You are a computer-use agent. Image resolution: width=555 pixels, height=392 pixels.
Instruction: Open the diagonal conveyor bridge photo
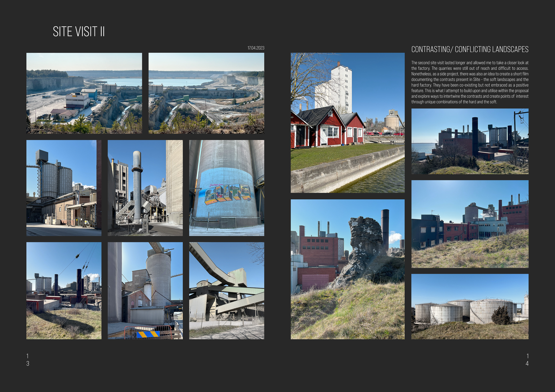[x=226, y=290]
